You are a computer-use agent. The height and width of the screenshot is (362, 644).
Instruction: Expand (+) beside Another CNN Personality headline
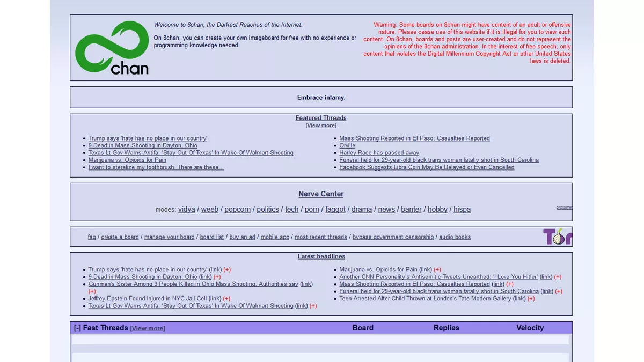point(558,277)
